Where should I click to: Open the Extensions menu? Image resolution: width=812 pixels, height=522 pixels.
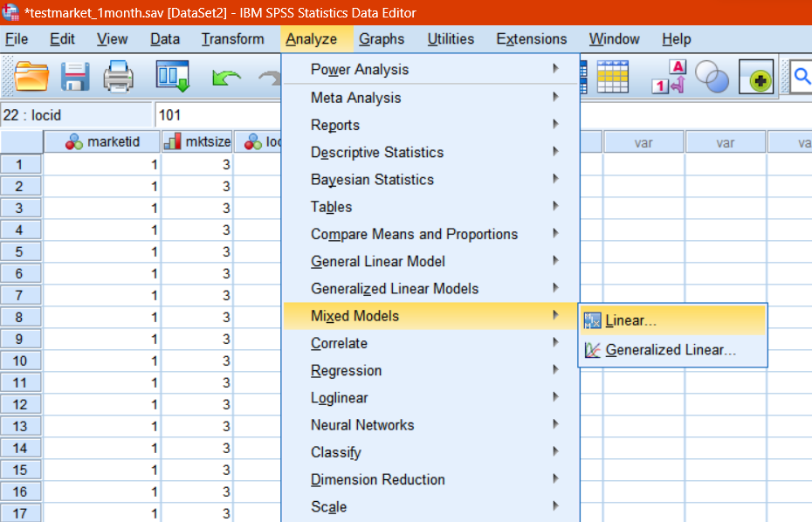point(532,38)
